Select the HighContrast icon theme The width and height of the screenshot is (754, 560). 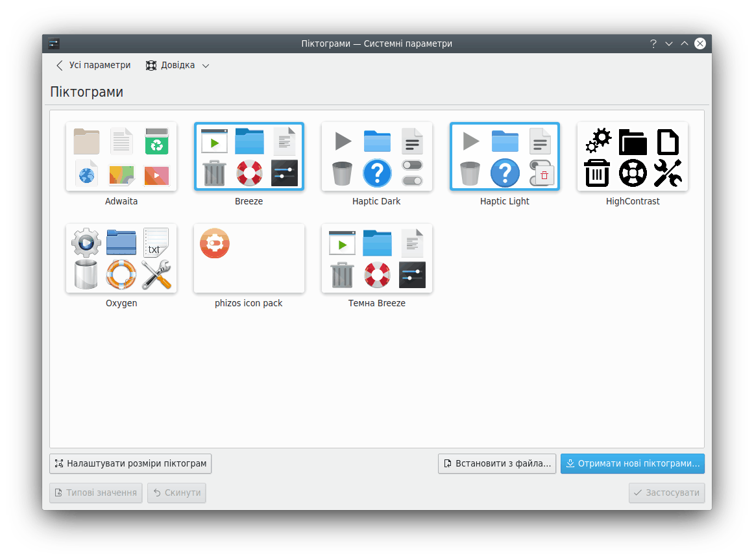(x=633, y=157)
